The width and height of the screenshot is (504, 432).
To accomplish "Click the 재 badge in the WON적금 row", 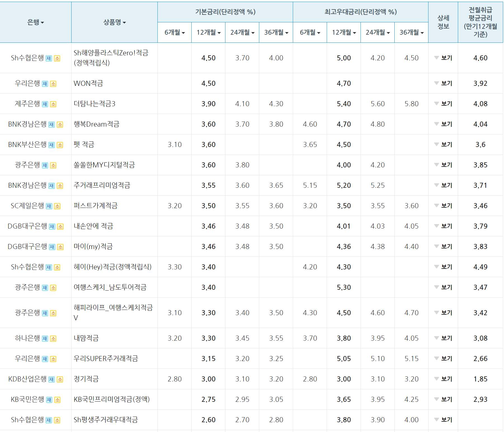I will click(45, 84).
